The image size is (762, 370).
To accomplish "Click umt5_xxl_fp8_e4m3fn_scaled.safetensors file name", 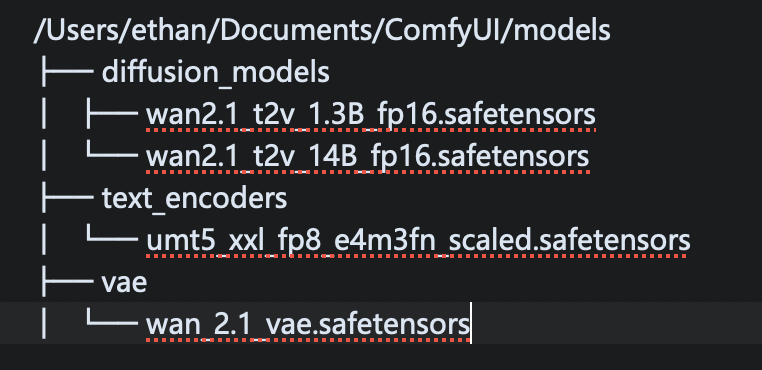I will 418,240.
